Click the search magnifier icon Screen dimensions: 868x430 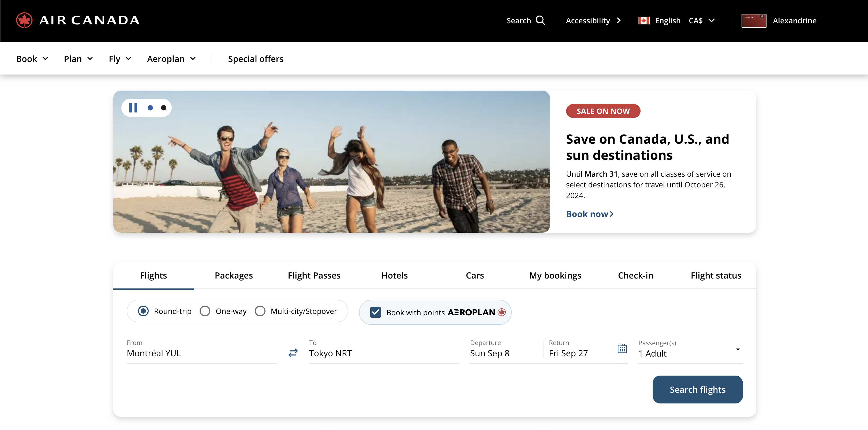tap(540, 20)
